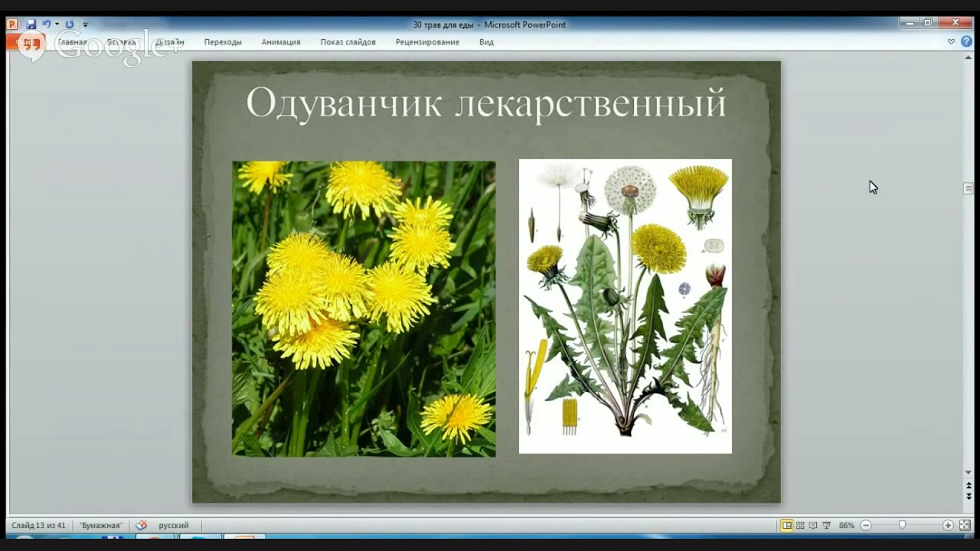Open the Показ слайдов tab
This screenshot has width=980, height=551.
click(x=348, y=42)
